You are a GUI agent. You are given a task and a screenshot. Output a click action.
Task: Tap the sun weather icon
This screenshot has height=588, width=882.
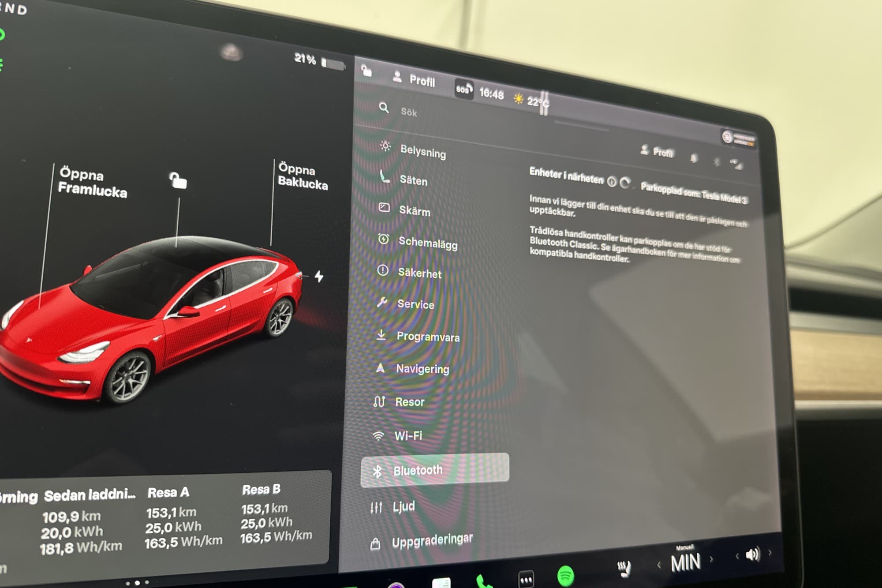[x=519, y=99]
